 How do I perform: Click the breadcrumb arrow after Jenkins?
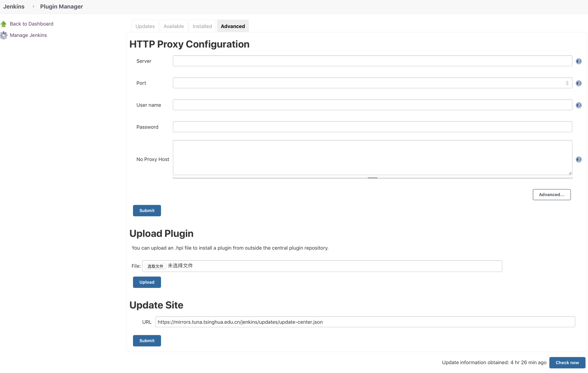pyautogui.click(x=33, y=7)
